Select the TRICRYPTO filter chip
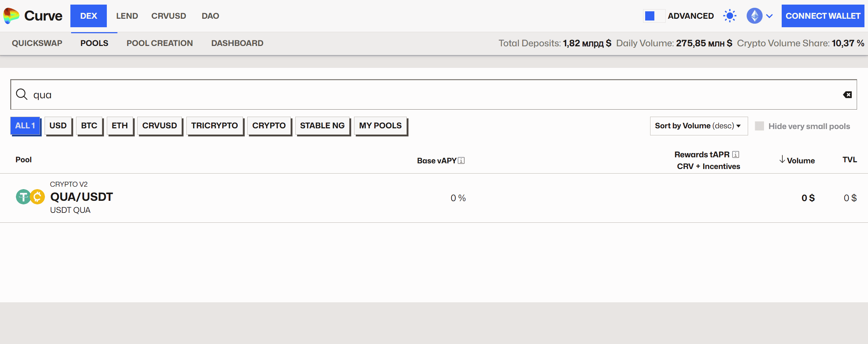 [214, 126]
